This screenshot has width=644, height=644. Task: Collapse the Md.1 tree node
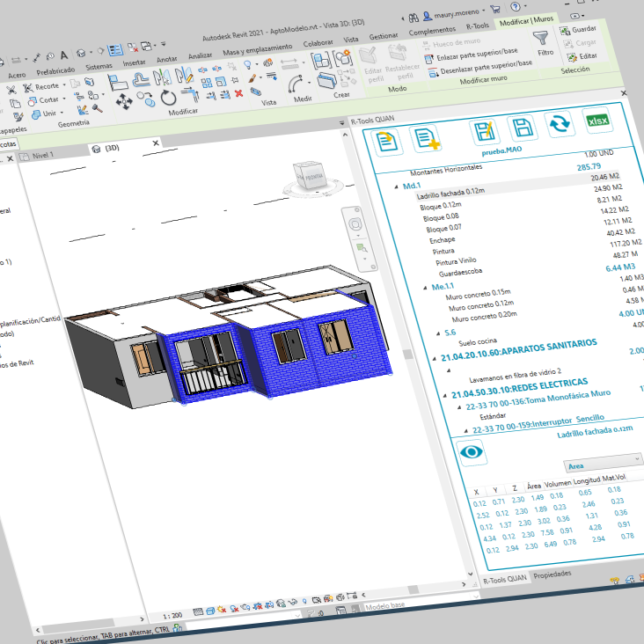point(396,187)
